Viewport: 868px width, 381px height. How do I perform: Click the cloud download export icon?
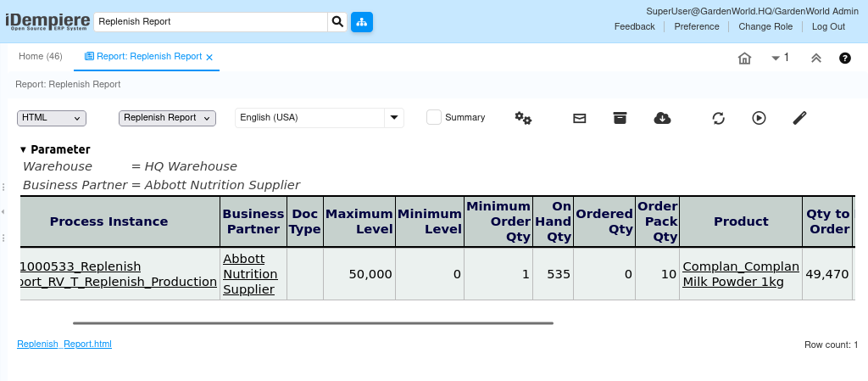(663, 118)
